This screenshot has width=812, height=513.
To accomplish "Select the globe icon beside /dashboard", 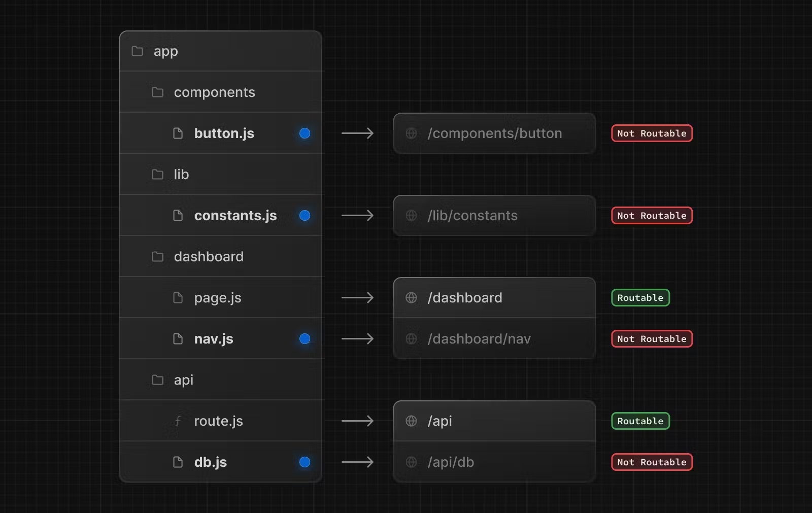I will tap(411, 297).
